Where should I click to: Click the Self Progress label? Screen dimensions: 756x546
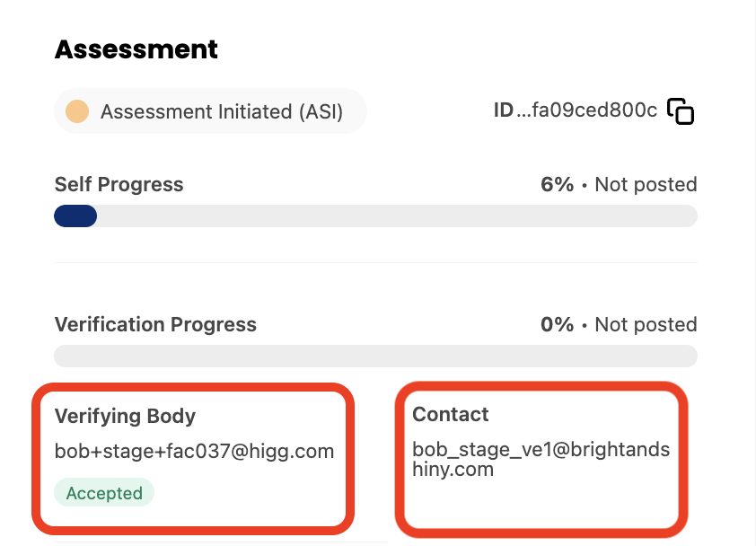(x=119, y=184)
